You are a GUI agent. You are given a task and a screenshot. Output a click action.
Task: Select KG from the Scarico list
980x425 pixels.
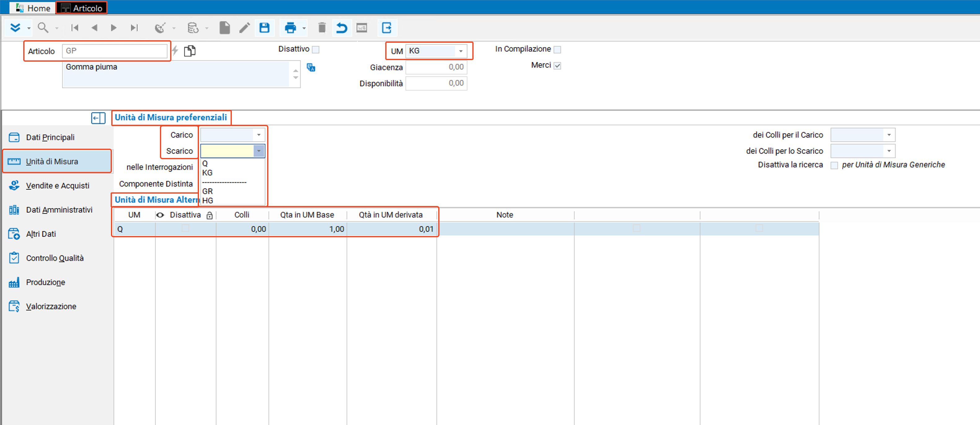point(232,173)
